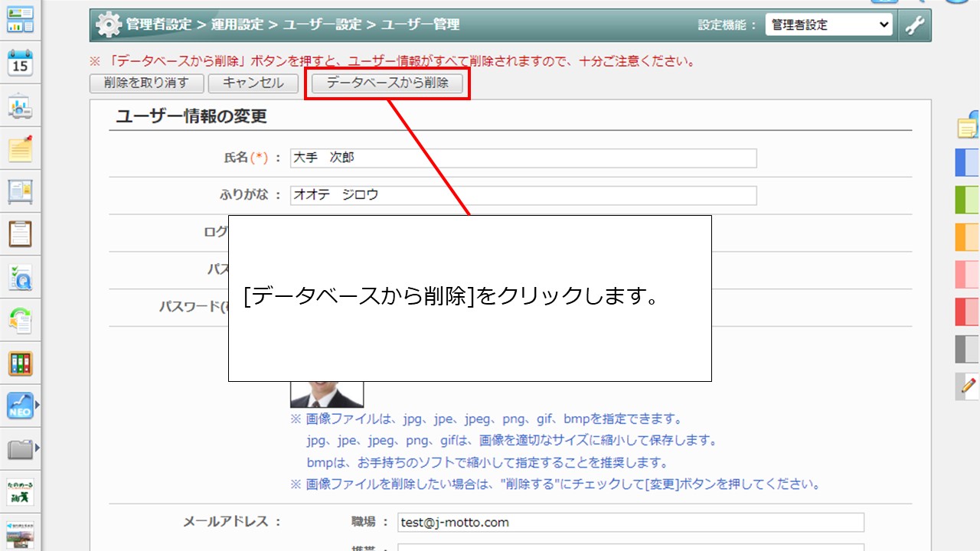Select the gray sticky color swatch
The image size is (980, 551).
pyautogui.click(x=968, y=349)
